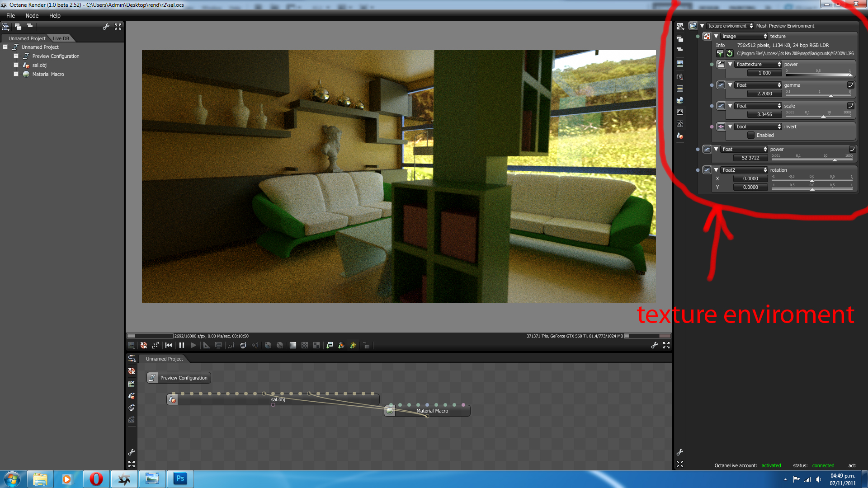
Task: Click the reload image file icon
Action: [x=730, y=54]
